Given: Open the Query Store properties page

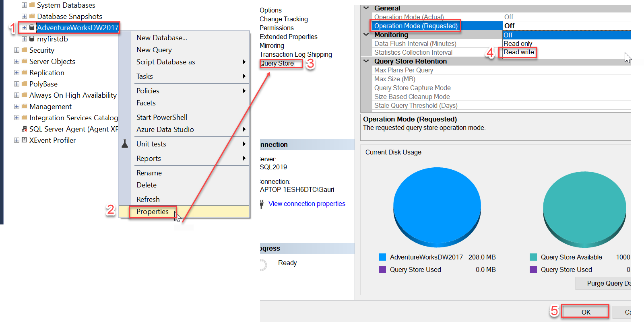Looking at the screenshot, I should click(x=277, y=63).
